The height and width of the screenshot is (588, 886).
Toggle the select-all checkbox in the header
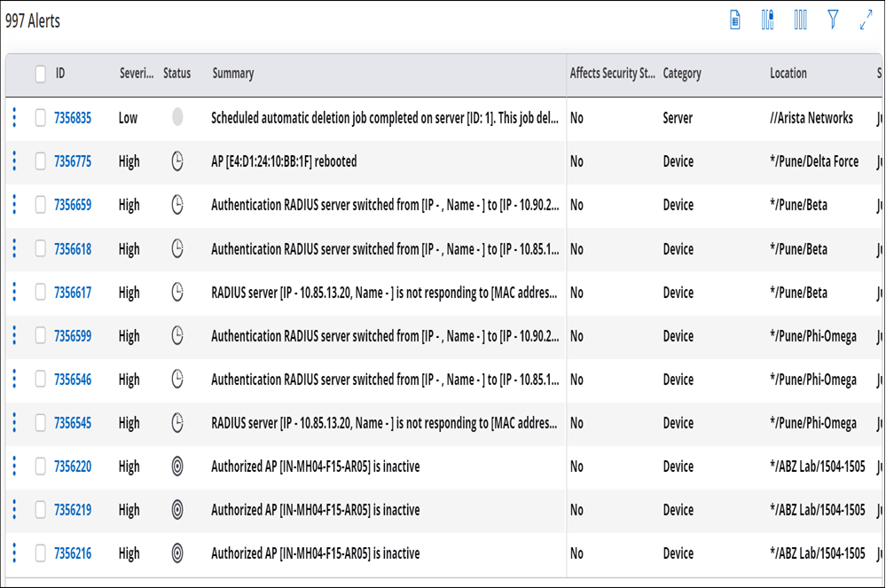40,74
